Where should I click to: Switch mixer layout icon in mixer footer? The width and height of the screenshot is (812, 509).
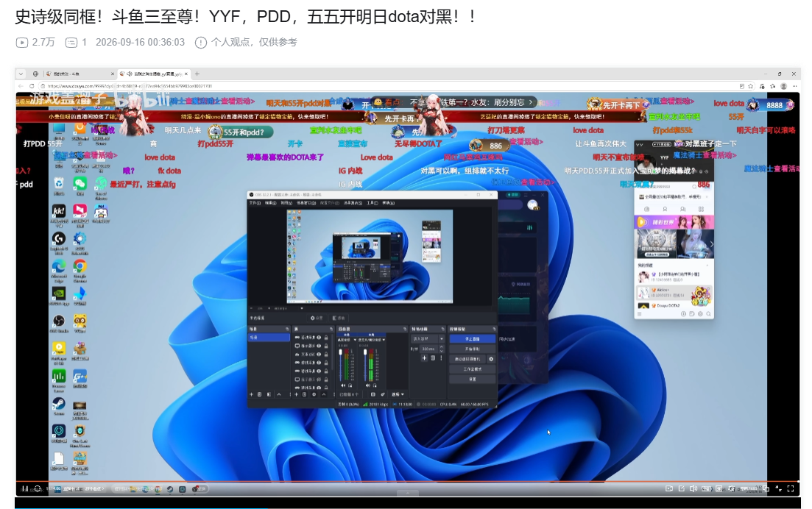pyautogui.click(x=373, y=394)
